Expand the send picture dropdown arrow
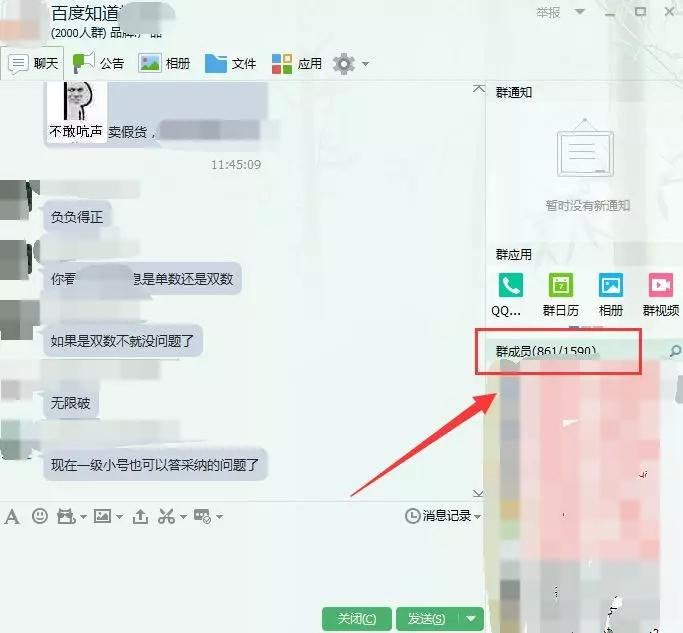This screenshot has height=633, width=683. (119, 517)
